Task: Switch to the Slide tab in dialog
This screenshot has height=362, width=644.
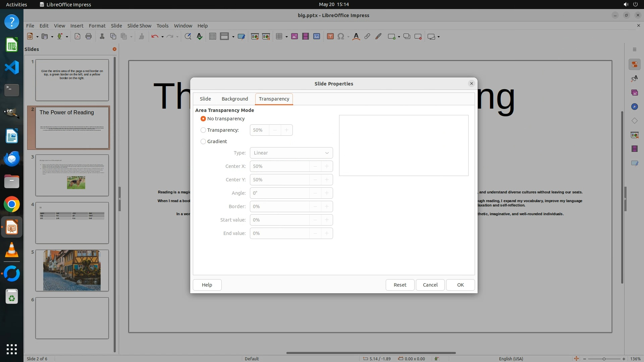Action: 205,99
